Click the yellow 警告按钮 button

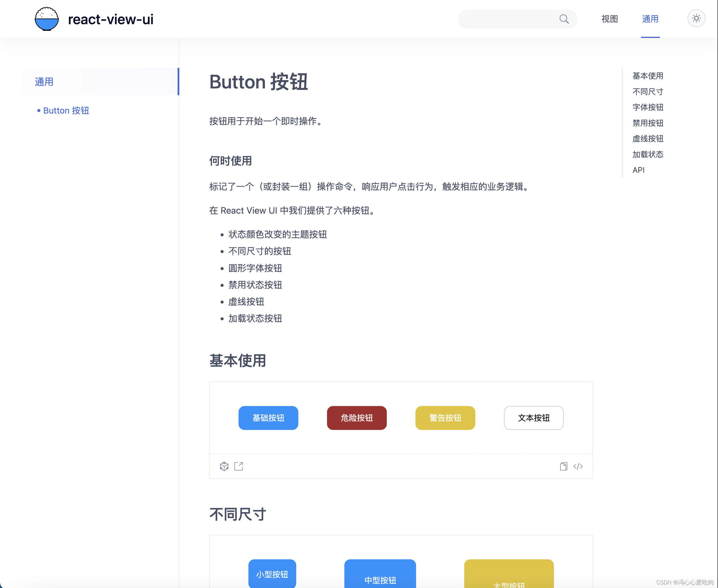[x=445, y=418]
